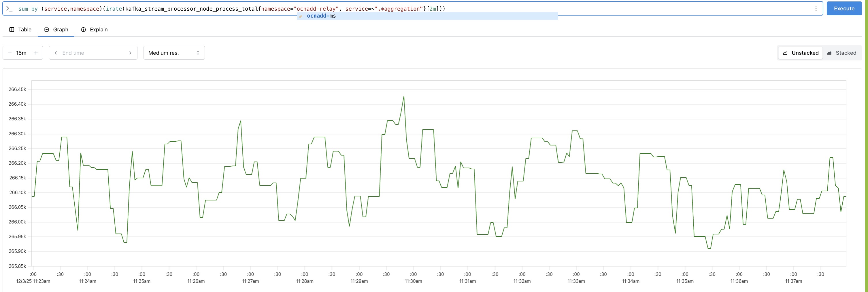Screen dimensions: 868x292
Task: Click the right chevron to step forward end time
Action: [131, 52]
